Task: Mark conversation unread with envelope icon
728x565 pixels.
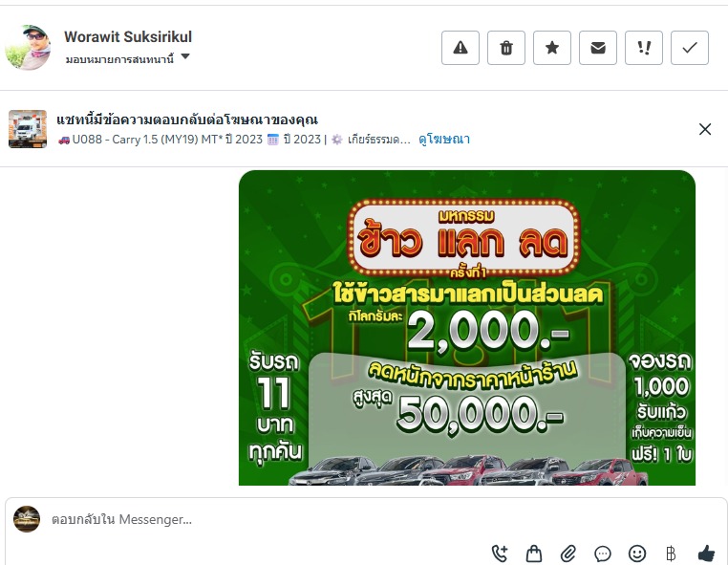Action: pos(598,48)
